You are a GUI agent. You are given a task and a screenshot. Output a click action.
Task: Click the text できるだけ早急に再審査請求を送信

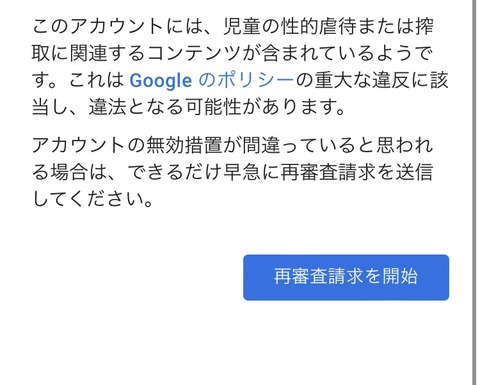click(280, 172)
